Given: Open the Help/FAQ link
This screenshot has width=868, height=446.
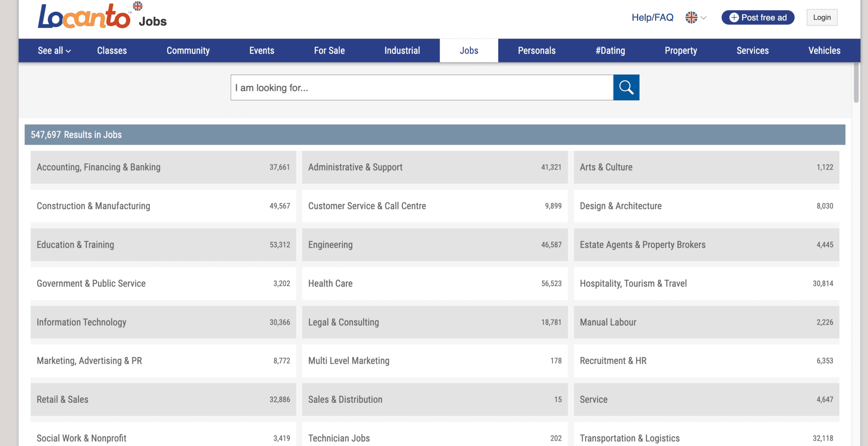Looking at the screenshot, I should pyautogui.click(x=652, y=17).
